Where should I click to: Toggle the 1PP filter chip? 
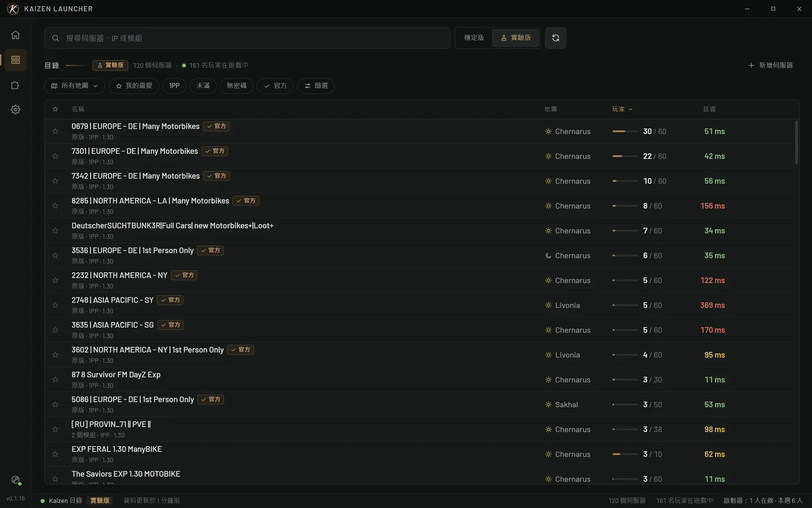pos(174,86)
